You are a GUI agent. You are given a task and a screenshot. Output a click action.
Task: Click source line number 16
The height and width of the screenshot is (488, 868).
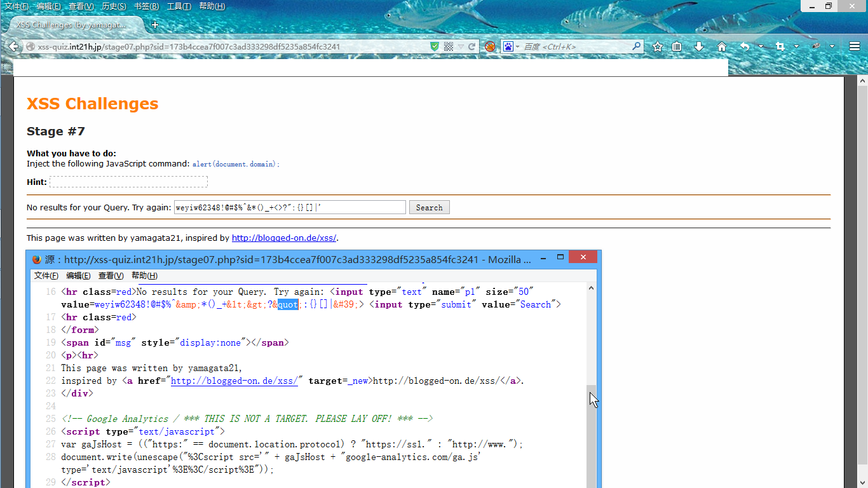pos(51,292)
